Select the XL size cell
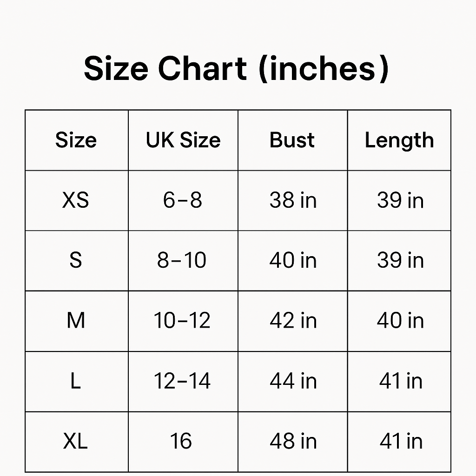This screenshot has width=476, height=476. (x=76, y=441)
